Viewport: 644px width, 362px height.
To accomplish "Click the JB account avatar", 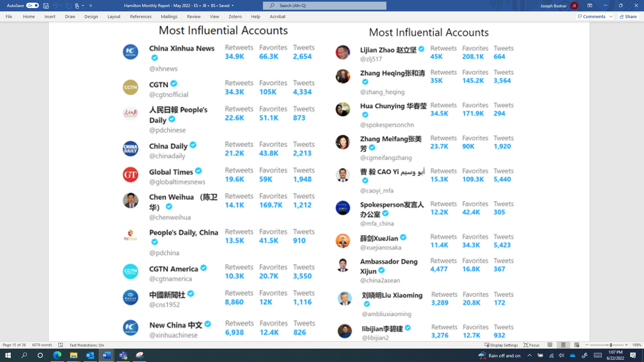I will tap(574, 6).
